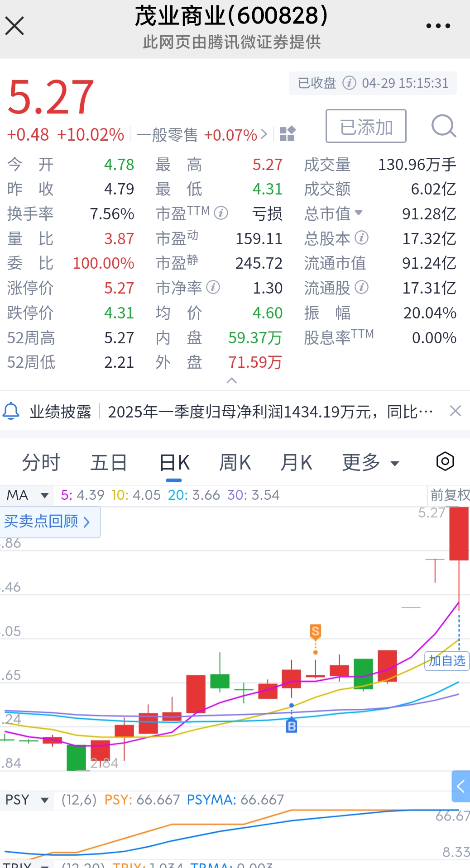The image size is (470, 868).
Task: Open the PSY indicator dropdown
Action: click(x=44, y=800)
